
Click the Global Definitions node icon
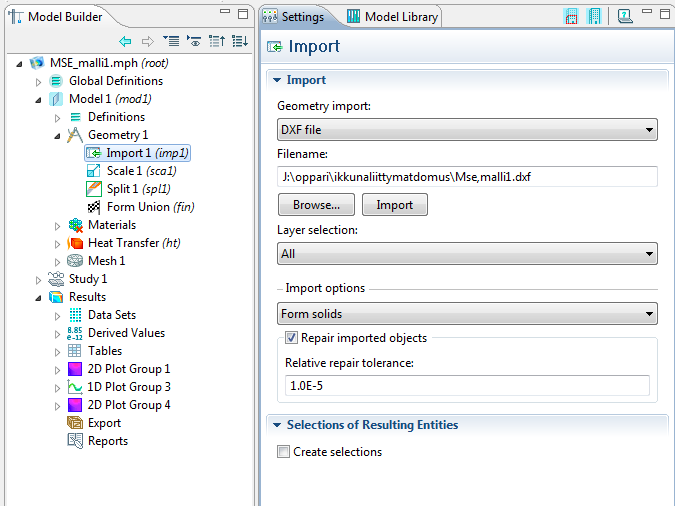pos(56,81)
